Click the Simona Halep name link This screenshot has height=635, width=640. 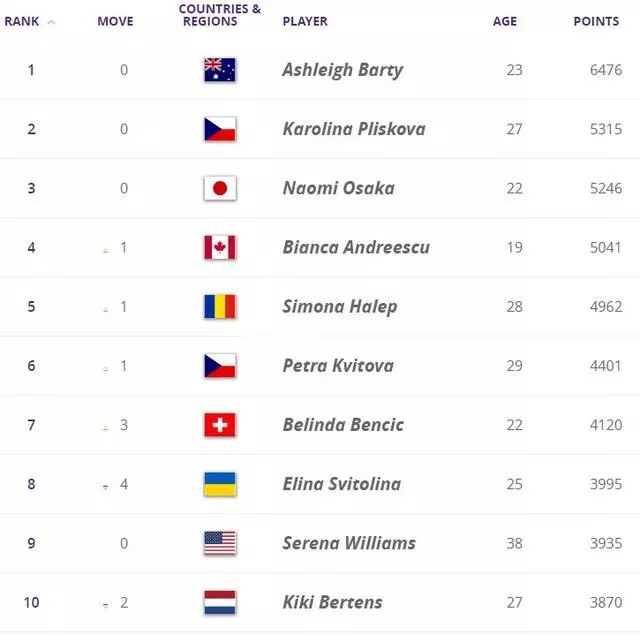[340, 307]
